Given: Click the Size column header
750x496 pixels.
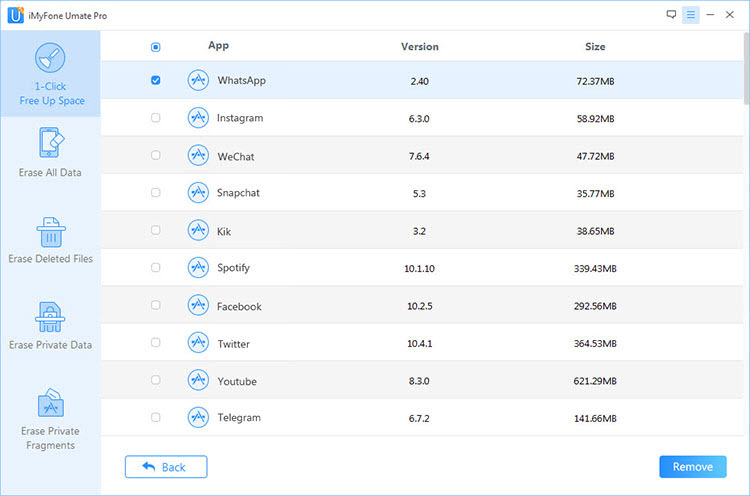Looking at the screenshot, I should pos(595,46).
